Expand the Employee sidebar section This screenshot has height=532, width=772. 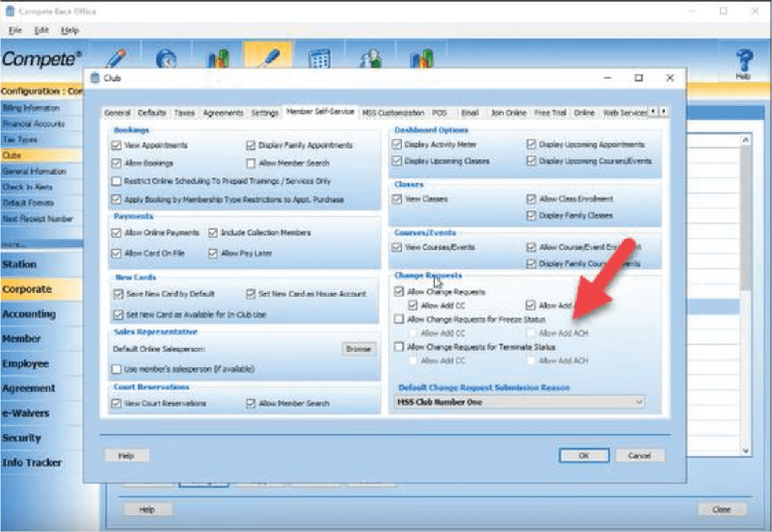[x=41, y=364]
